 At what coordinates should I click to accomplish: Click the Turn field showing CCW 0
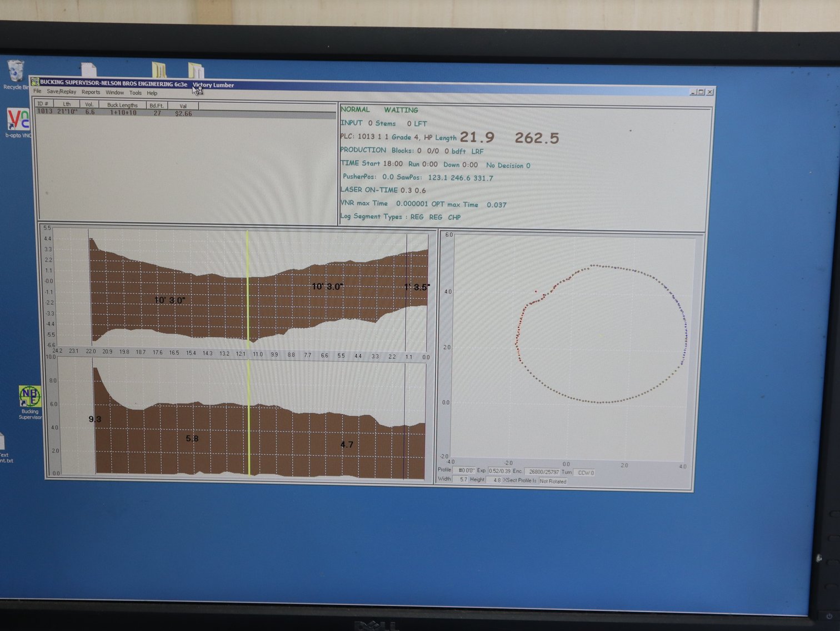click(x=586, y=473)
